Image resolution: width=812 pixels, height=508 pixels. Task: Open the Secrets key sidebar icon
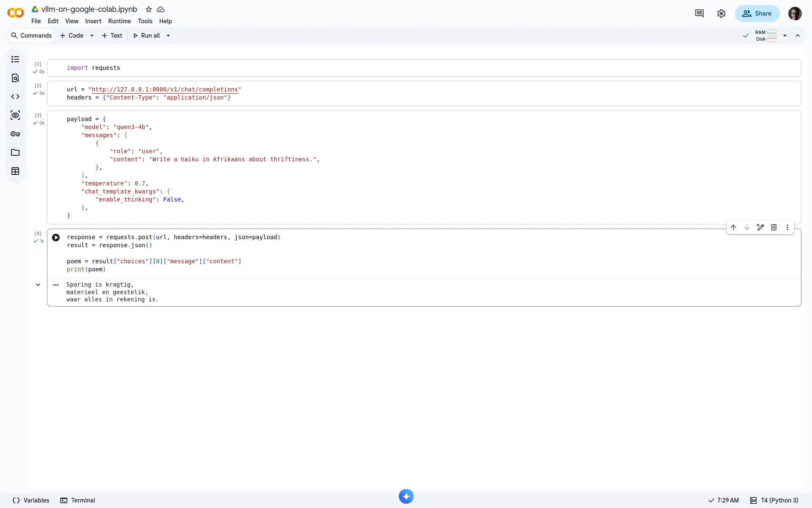point(15,134)
